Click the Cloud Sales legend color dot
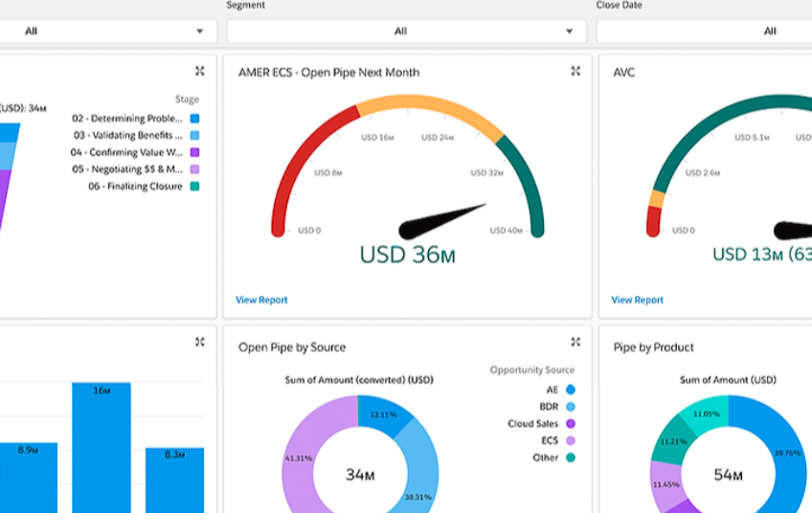 [571, 423]
